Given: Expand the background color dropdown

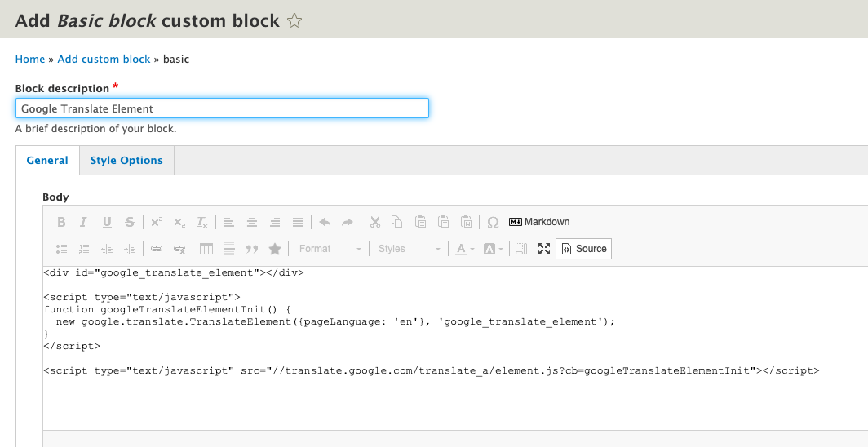Looking at the screenshot, I should [495, 249].
